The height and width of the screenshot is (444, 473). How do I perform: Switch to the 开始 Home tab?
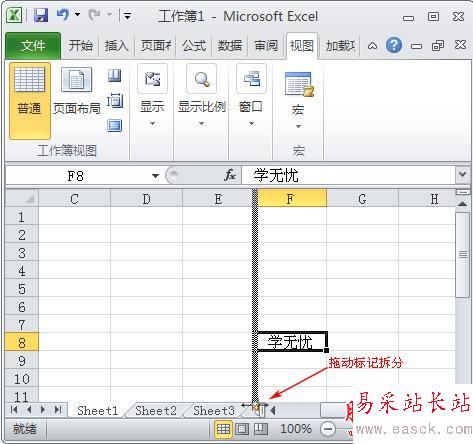tap(80, 46)
